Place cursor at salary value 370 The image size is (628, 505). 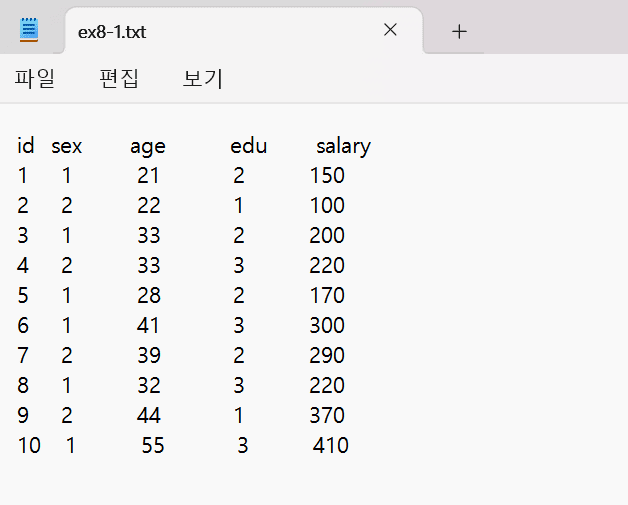(x=327, y=415)
